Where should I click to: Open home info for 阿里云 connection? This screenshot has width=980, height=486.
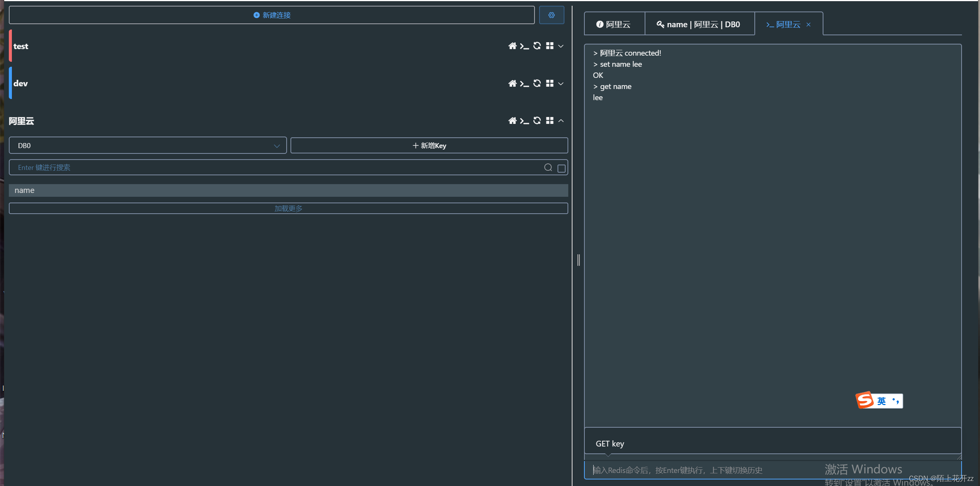pyautogui.click(x=512, y=120)
